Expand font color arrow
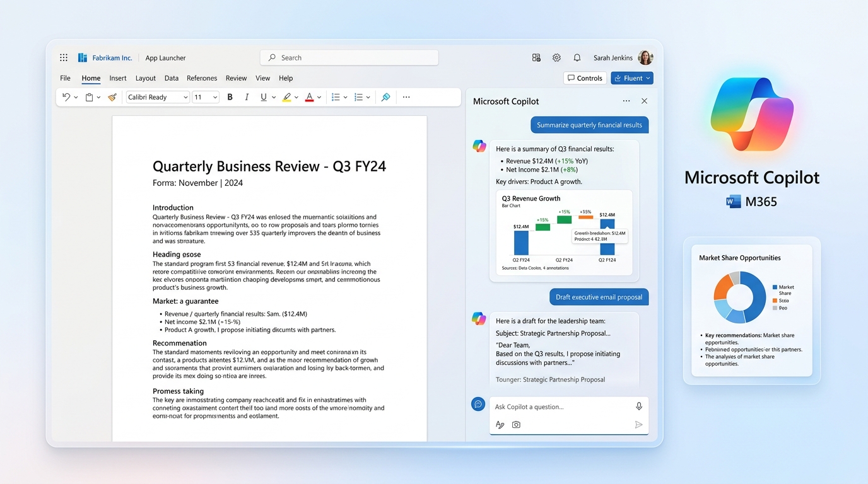868x484 pixels. (319, 98)
